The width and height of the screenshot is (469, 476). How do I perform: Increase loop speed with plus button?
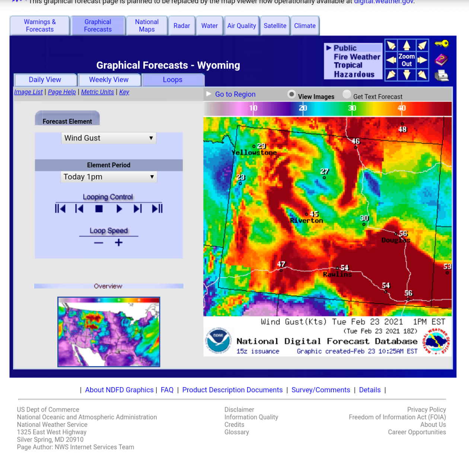118,243
